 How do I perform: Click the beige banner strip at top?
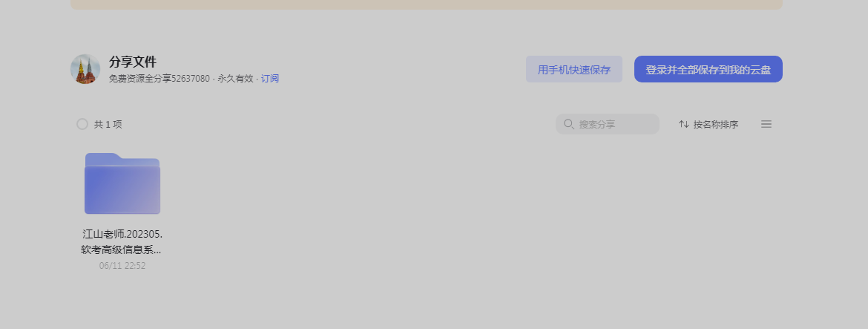(427, 4)
